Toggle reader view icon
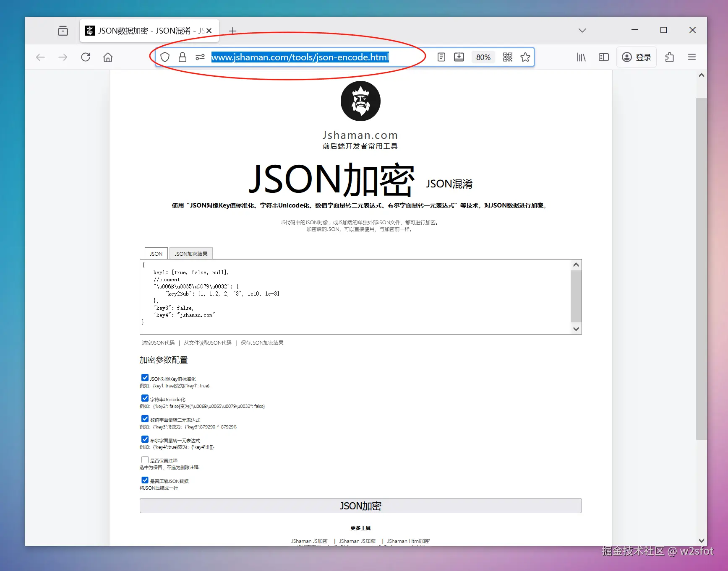 (441, 57)
